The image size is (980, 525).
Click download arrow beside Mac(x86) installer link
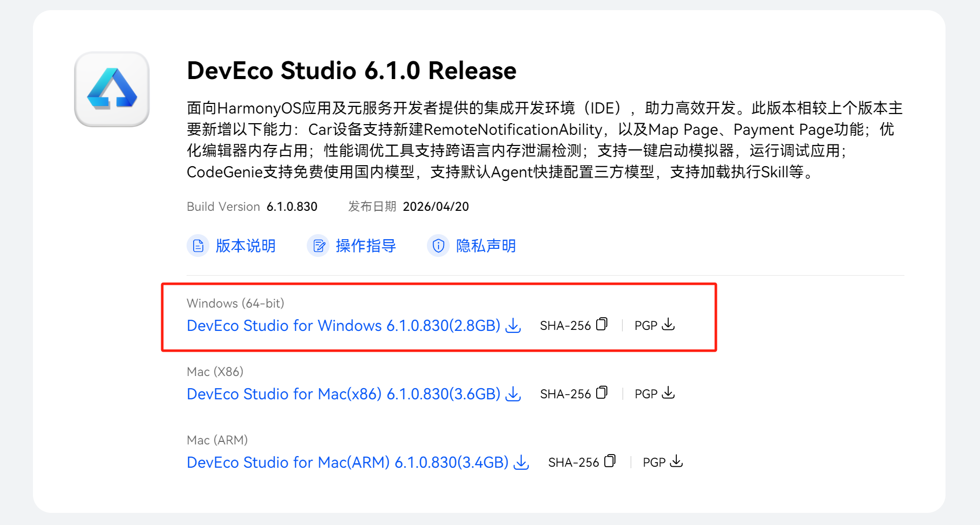pyautogui.click(x=513, y=394)
